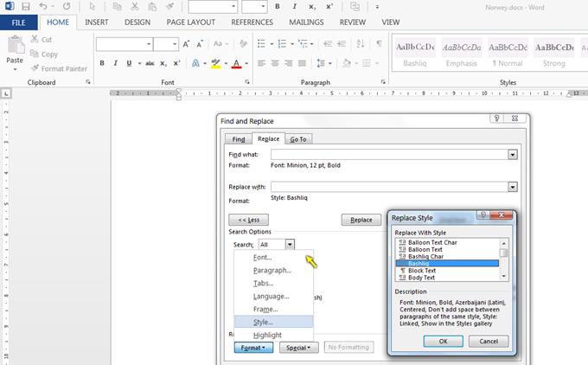
Task: Expand the Replace with dropdown arrow
Action: click(x=513, y=186)
